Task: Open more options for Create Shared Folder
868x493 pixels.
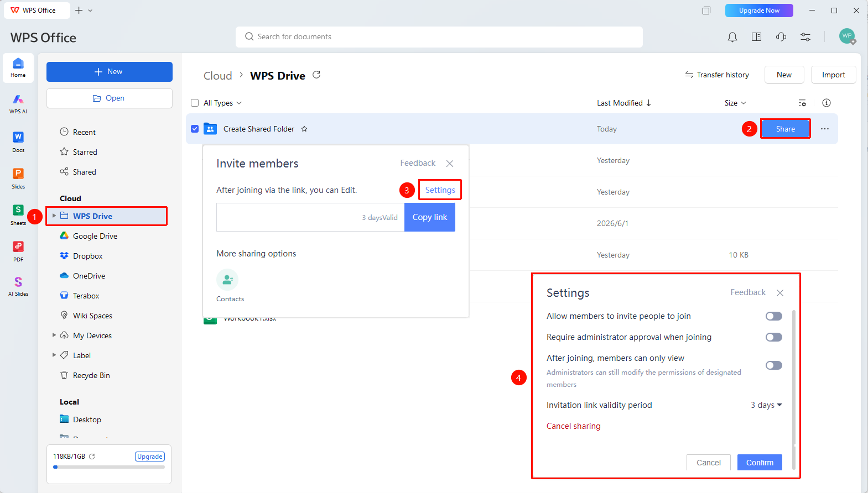Action: (825, 129)
